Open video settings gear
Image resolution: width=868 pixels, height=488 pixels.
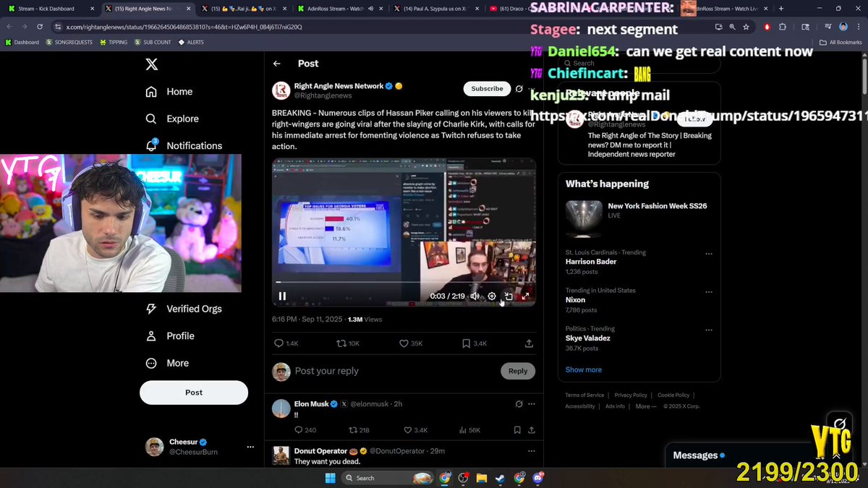(x=492, y=296)
